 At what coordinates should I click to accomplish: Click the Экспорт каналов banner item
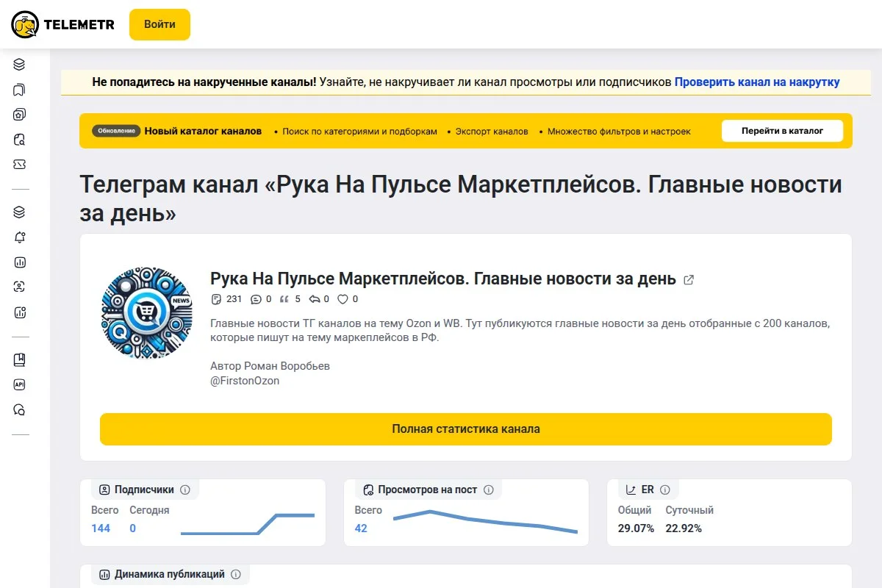click(x=492, y=132)
